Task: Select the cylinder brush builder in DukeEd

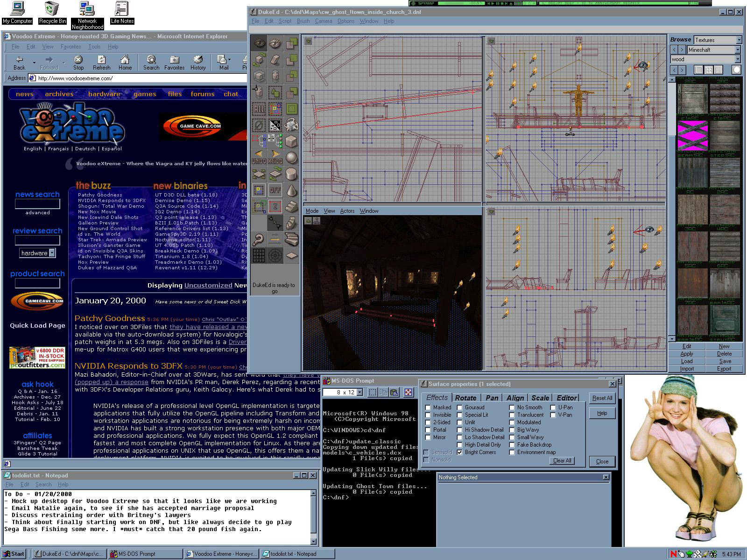Action: [291, 174]
